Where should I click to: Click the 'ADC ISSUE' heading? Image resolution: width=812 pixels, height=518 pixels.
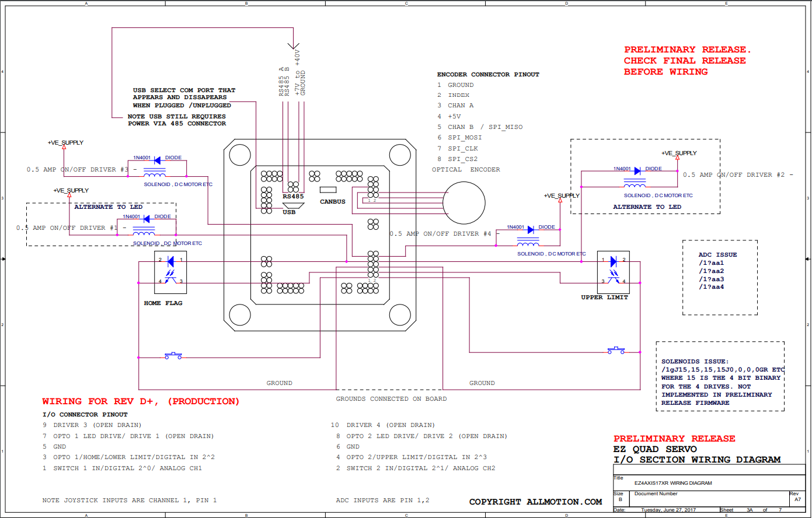click(x=717, y=255)
